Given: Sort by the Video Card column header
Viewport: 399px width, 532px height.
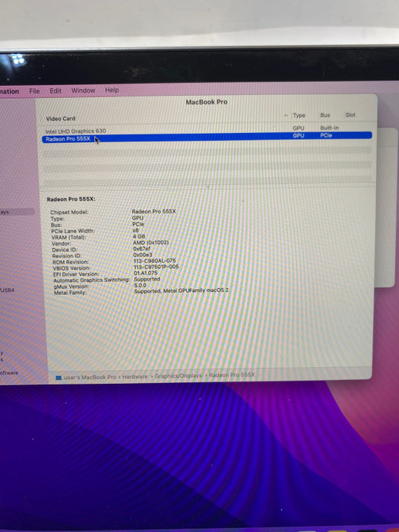Looking at the screenshot, I should coord(61,119).
